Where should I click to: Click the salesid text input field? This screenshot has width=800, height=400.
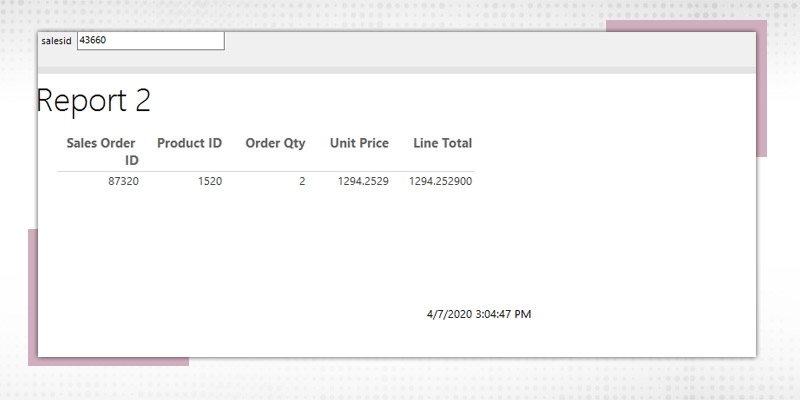[150, 41]
